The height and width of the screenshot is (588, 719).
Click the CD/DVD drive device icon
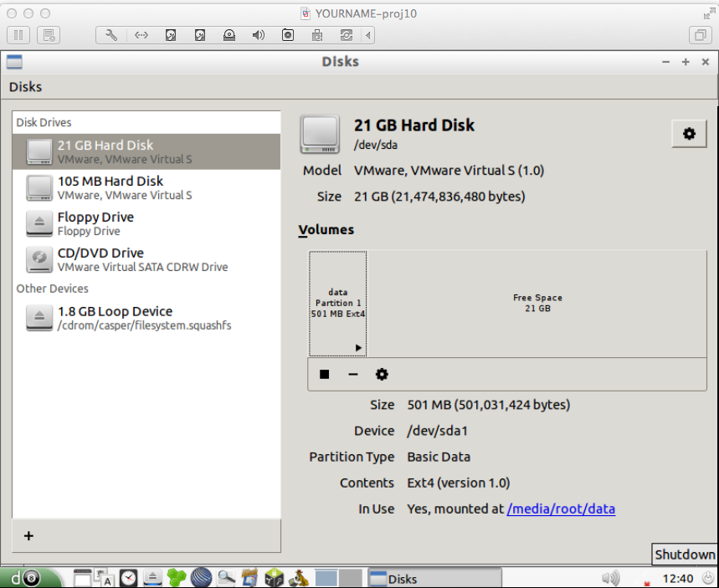(229, 35)
